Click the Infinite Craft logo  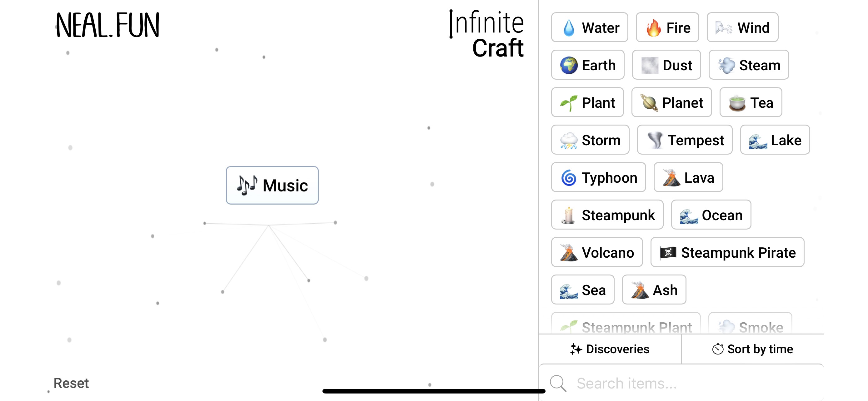click(x=486, y=34)
